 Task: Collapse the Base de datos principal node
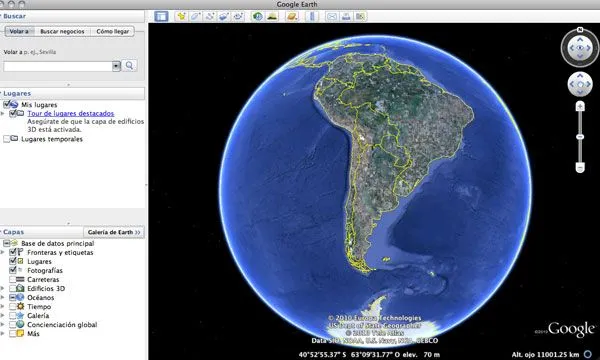coord(6,243)
